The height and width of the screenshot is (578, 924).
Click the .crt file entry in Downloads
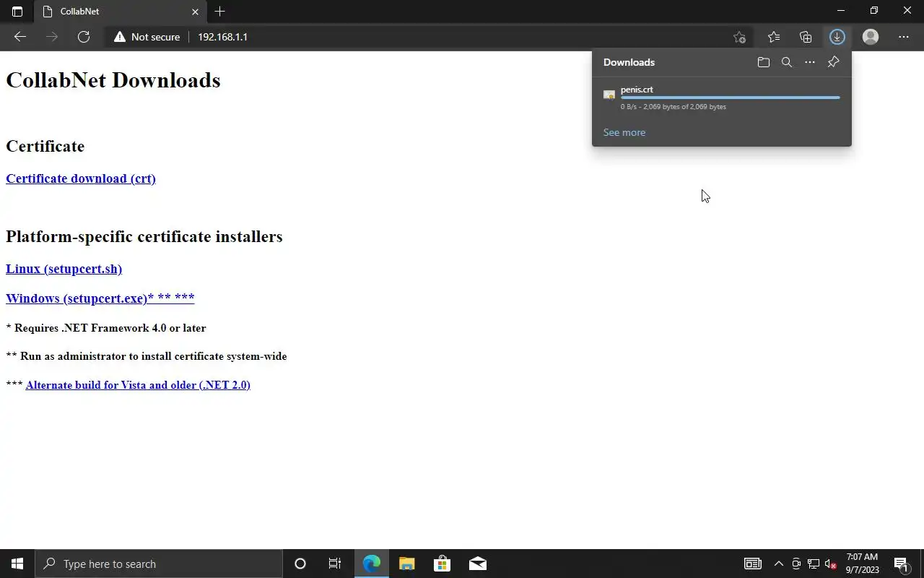tap(722, 98)
